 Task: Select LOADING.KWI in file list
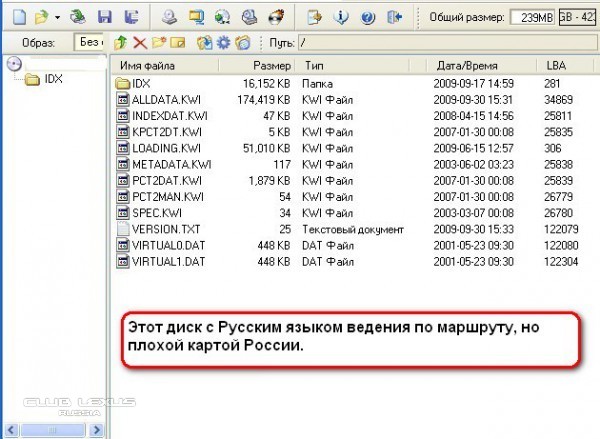pyautogui.click(x=162, y=148)
